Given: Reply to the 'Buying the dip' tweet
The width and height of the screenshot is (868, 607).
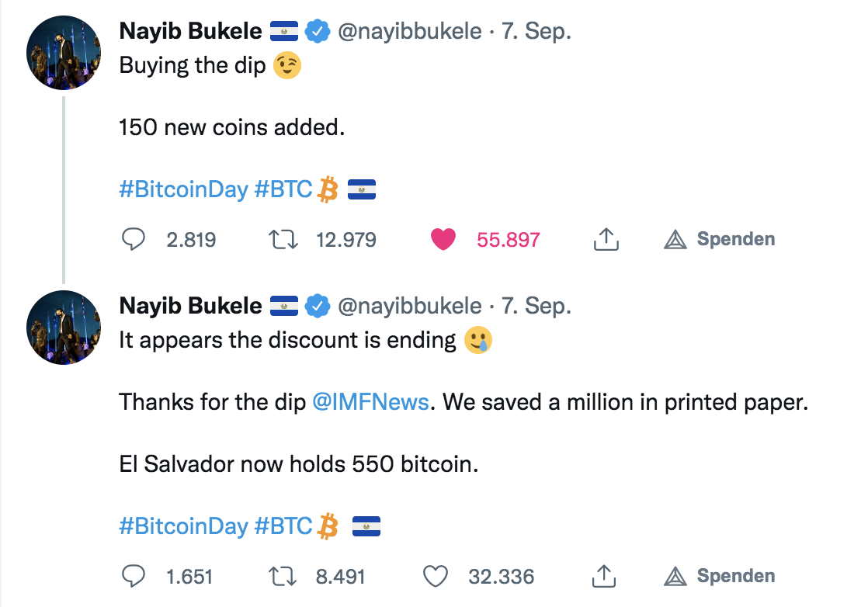Looking at the screenshot, I should coord(133,239).
